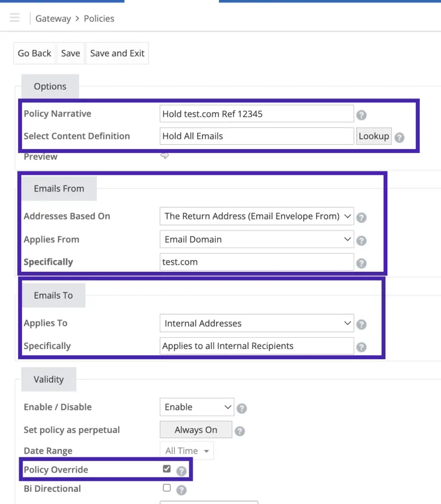This screenshot has width=441, height=504.
Task: Toggle the Always On perpetual button
Action: tap(196, 430)
